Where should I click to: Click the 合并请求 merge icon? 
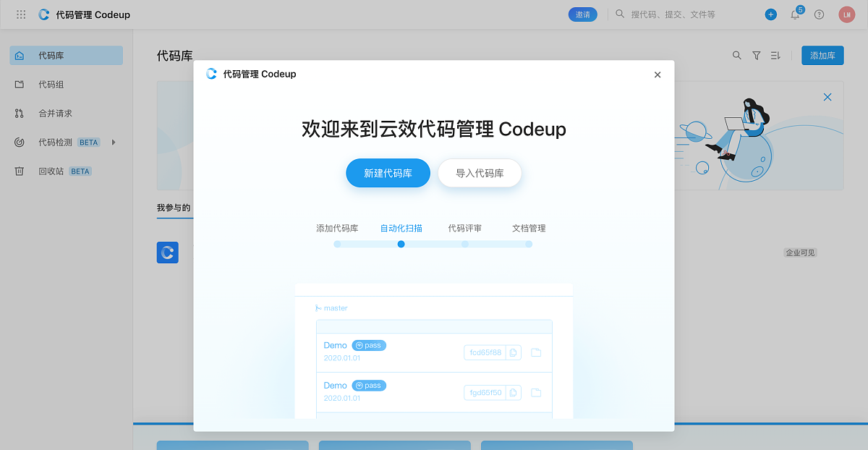20,114
